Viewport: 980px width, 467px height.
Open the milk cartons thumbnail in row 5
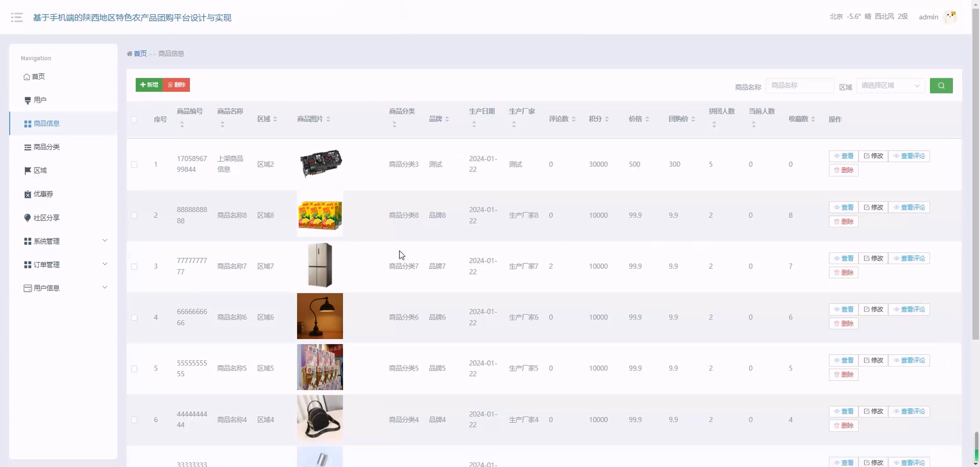point(320,367)
